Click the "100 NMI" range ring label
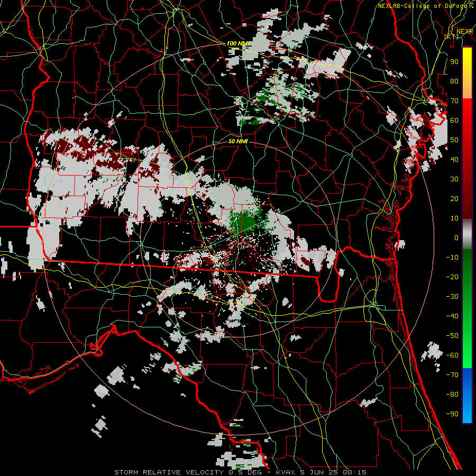This screenshot has height=476, width=476. coord(237,44)
